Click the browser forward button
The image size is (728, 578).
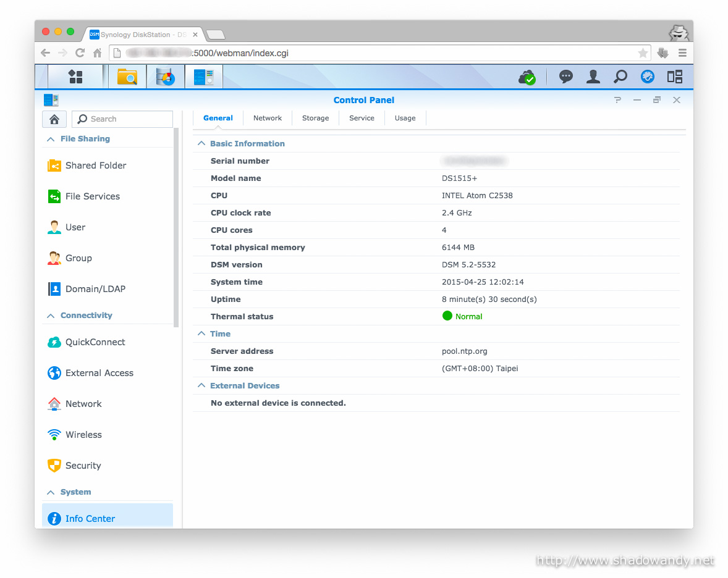[62, 53]
